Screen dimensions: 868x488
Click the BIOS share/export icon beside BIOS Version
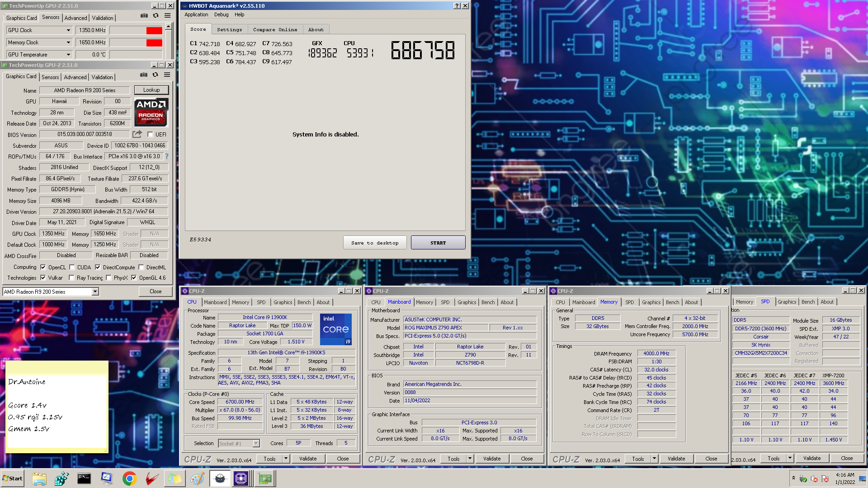tap(137, 134)
